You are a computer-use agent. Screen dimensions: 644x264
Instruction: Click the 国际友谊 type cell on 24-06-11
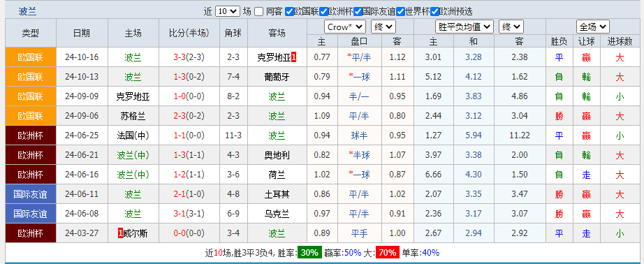[31, 194]
